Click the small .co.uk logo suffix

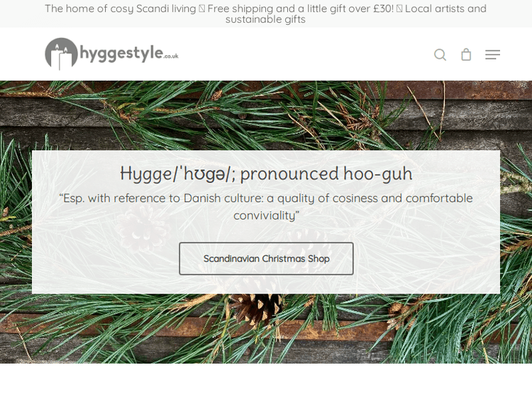(x=171, y=56)
